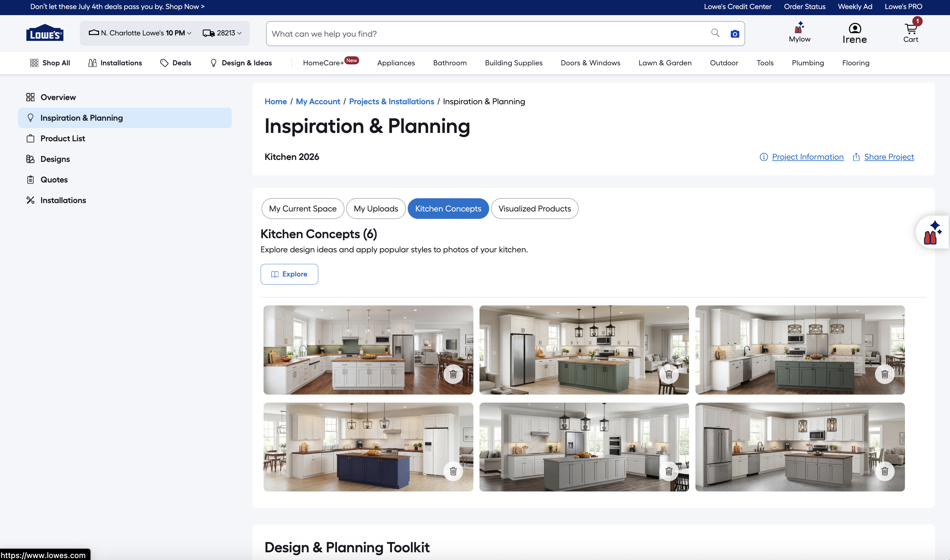Switch to My Current Space tab
This screenshot has height=560, width=950.
(303, 209)
